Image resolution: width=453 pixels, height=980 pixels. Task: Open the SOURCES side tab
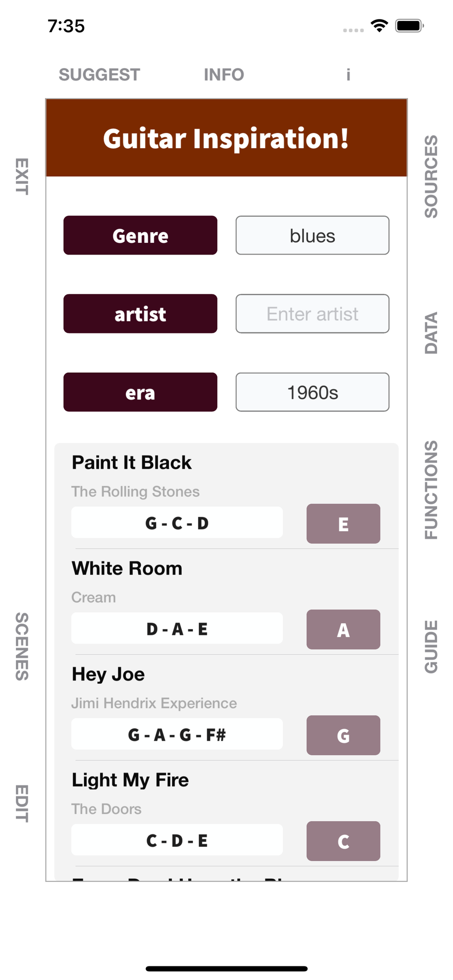pos(431,176)
